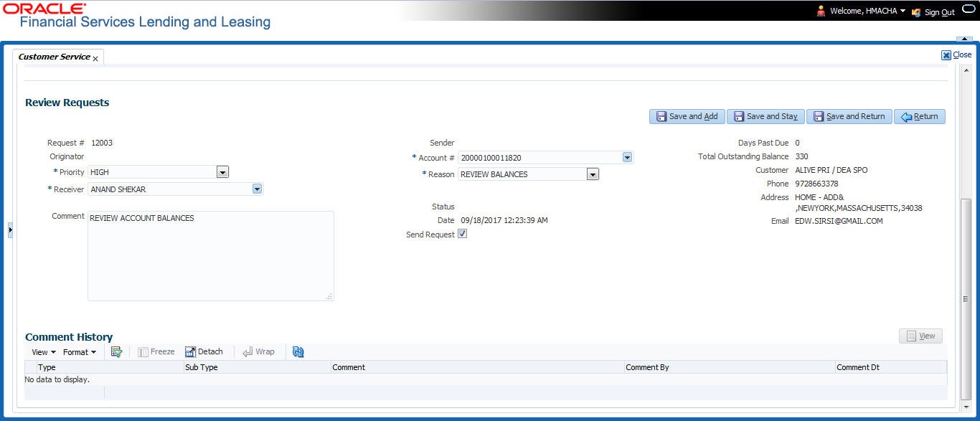Click the Sign Out link
This screenshot has width=980, height=421.
click(939, 12)
